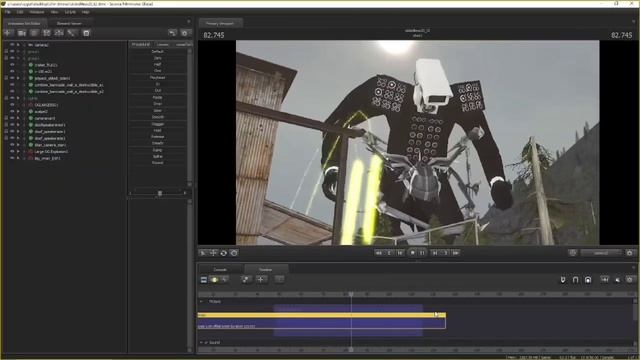Toggle the lock box on cameraman1 row
Image resolution: width=640 pixels, height=360 pixels.
tap(6, 118)
